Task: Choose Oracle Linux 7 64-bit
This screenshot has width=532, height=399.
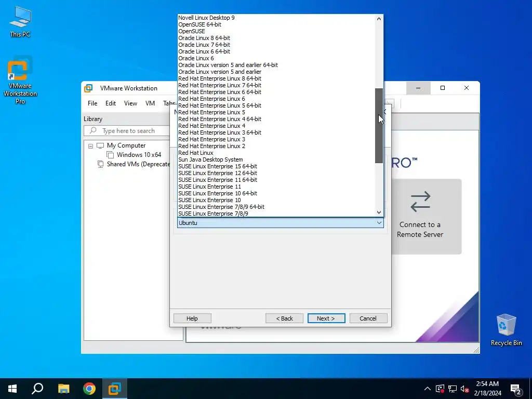Action: click(x=204, y=45)
